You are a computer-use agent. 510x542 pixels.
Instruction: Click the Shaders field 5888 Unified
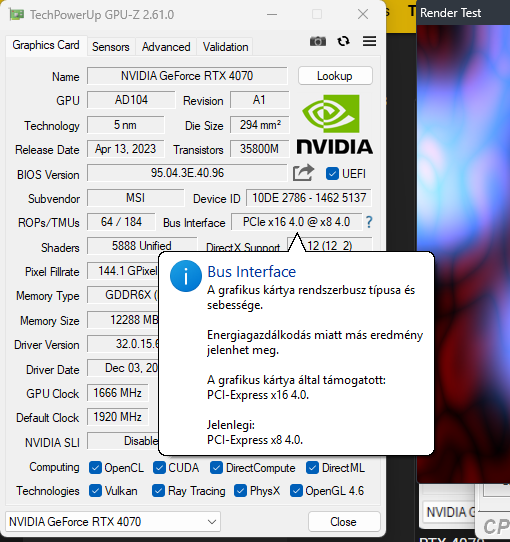[142, 245]
